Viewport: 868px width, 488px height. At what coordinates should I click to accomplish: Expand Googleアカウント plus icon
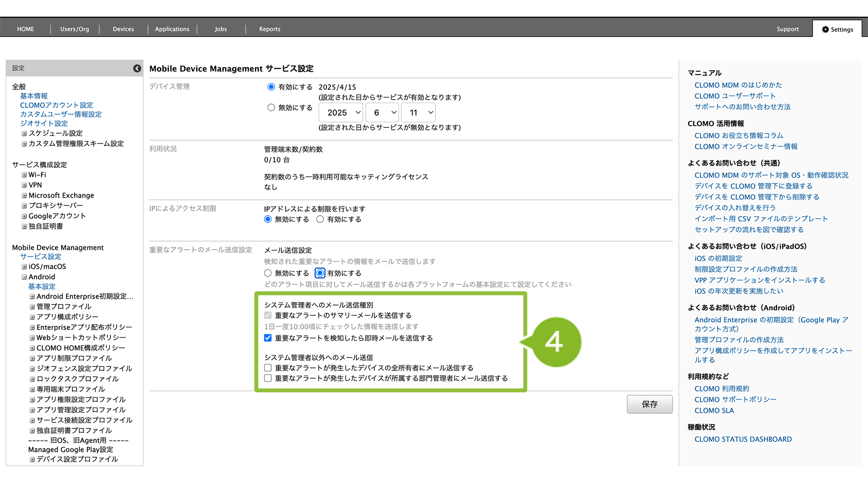click(x=24, y=216)
